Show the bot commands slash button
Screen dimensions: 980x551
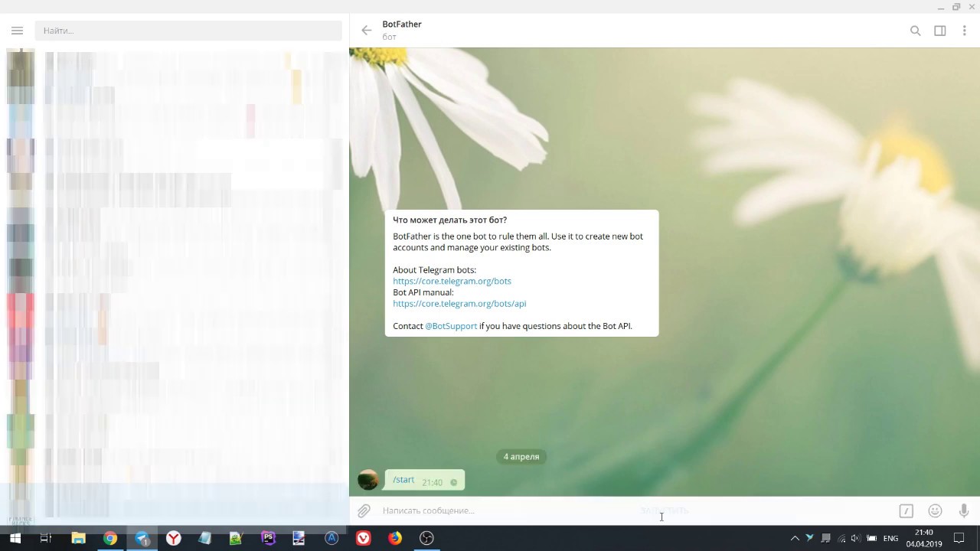point(906,510)
